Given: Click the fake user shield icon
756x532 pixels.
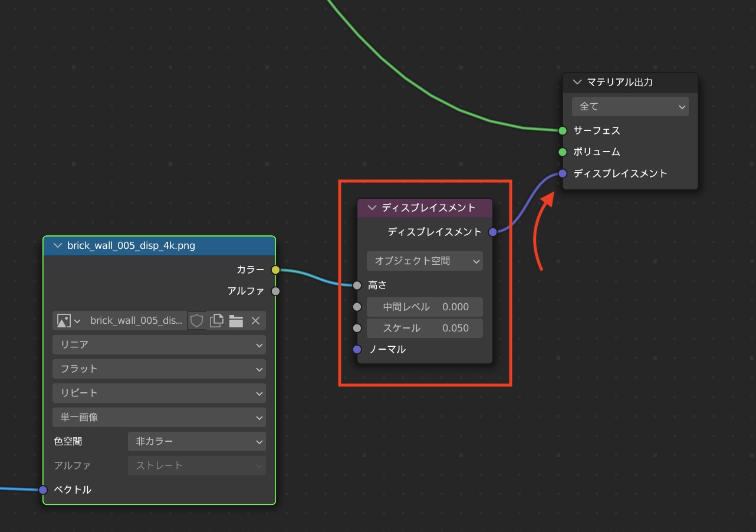Looking at the screenshot, I should pos(196,321).
